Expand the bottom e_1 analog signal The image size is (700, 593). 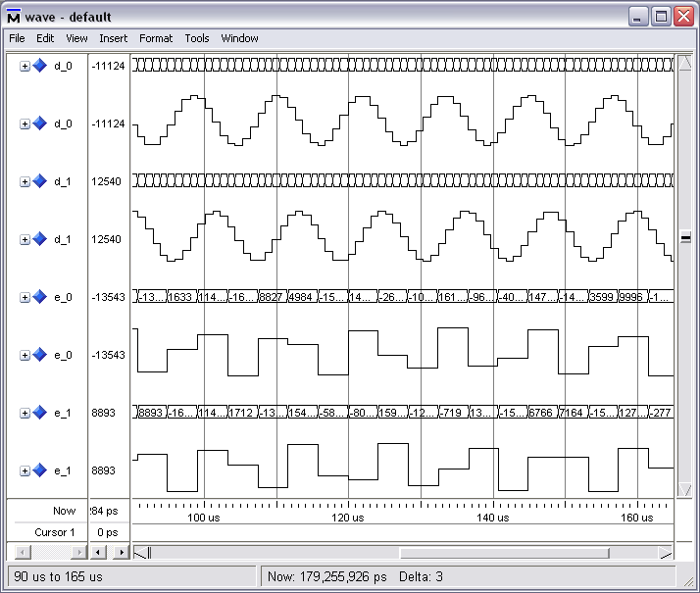click(x=25, y=470)
